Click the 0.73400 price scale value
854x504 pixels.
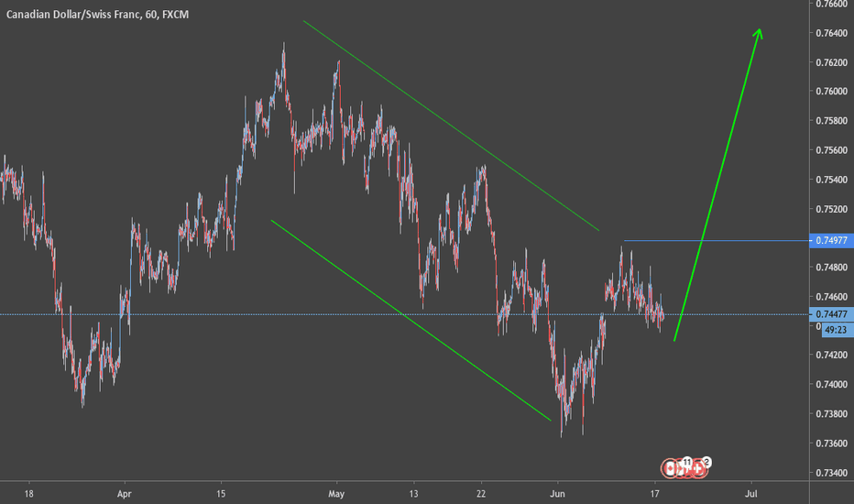[831, 473]
